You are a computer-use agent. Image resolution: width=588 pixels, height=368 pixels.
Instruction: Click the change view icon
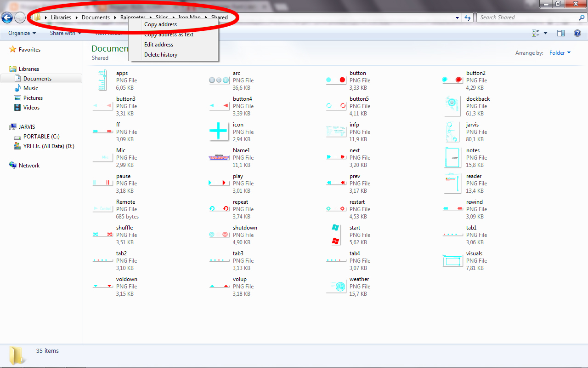click(536, 33)
